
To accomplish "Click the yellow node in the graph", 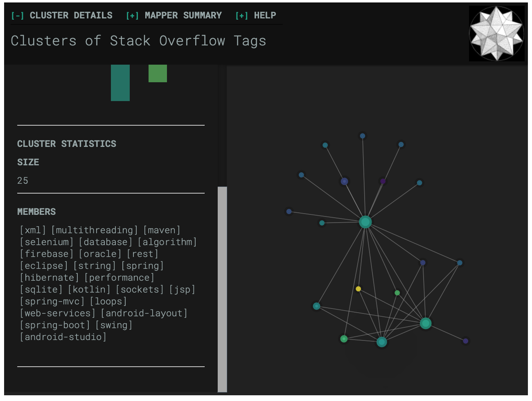I will [358, 288].
